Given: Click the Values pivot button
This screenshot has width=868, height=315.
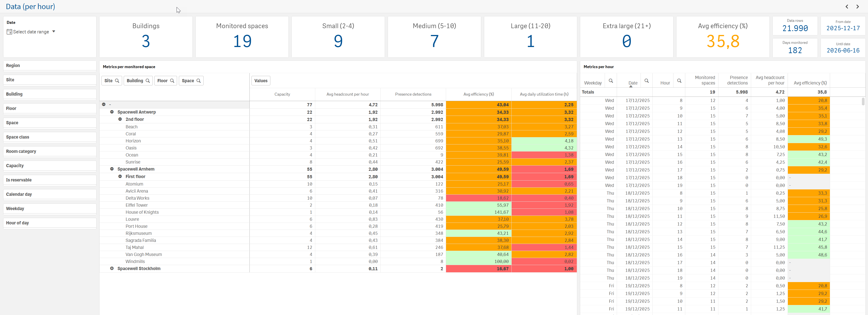Looking at the screenshot, I should point(261,81).
